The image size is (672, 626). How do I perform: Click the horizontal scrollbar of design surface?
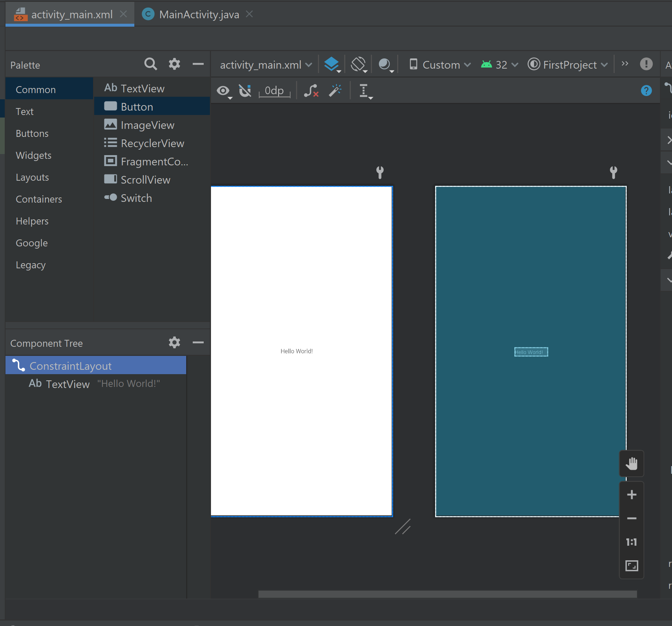448,594
